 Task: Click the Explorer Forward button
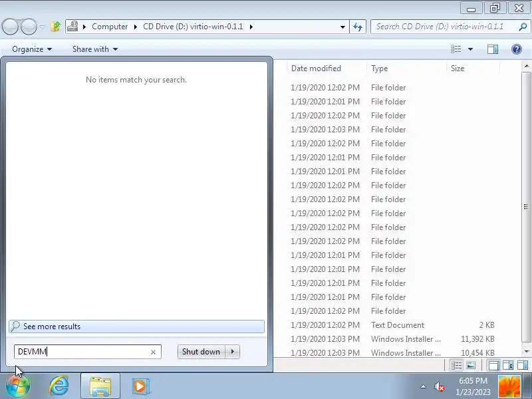coord(29,27)
